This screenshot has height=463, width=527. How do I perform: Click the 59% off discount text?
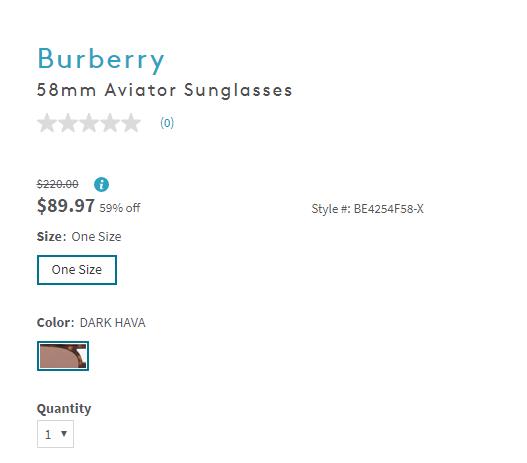coord(120,208)
